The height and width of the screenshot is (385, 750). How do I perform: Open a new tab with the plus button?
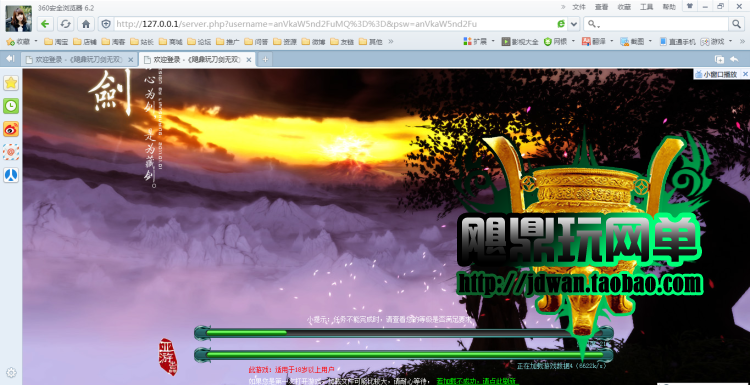coord(265,60)
